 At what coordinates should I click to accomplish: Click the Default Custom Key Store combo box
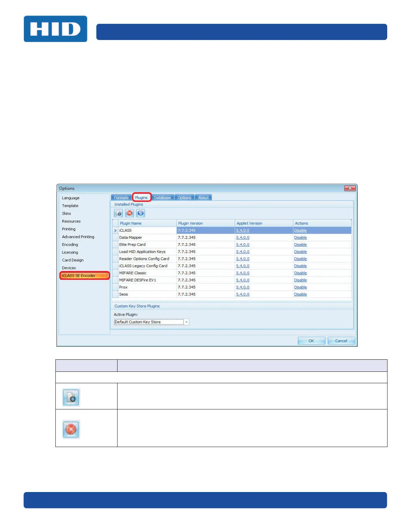tap(151, 322)
